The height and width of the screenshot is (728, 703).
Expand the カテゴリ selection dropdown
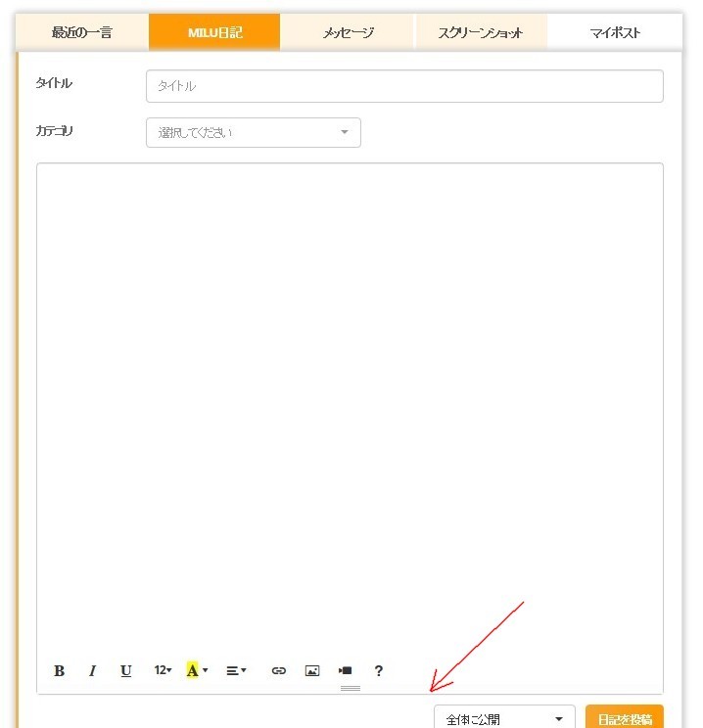click(x=254, y=133)
